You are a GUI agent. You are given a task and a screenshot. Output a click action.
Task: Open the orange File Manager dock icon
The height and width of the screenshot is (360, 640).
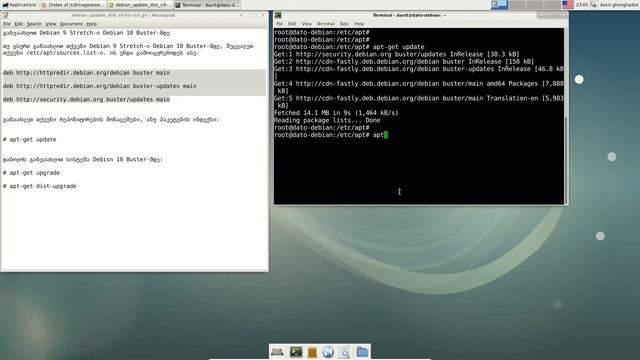[312, 352]
